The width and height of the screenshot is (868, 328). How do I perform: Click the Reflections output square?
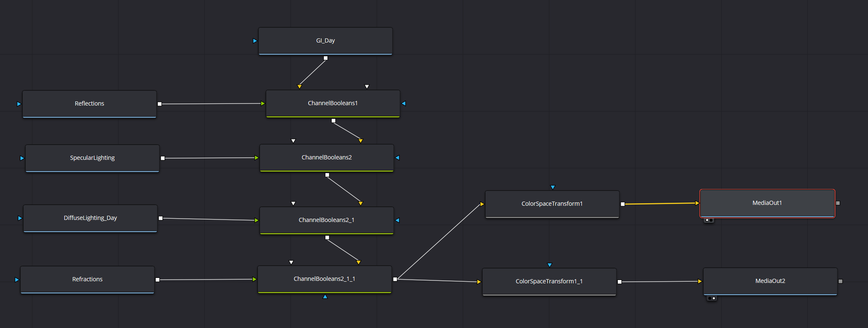pos(160,104)
